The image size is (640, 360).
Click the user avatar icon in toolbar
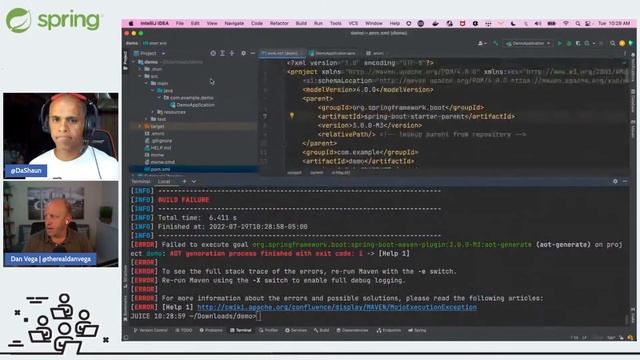click(482, 43)
